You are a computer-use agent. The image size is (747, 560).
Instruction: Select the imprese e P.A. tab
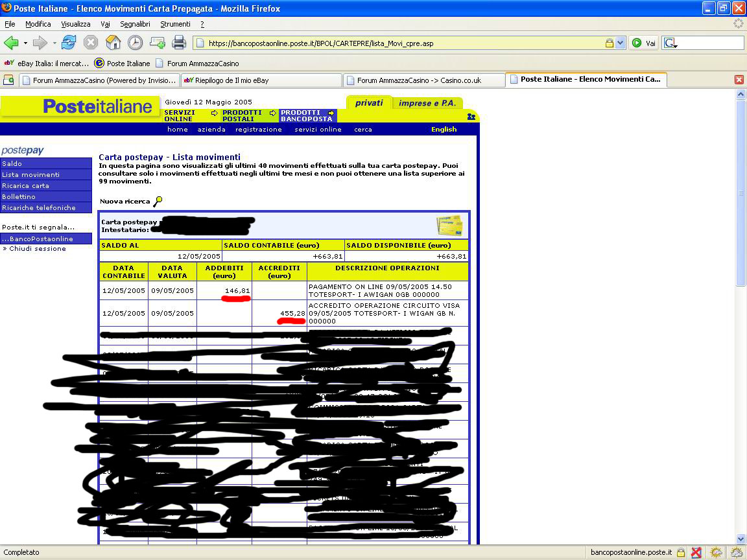(x=427, y=103)
